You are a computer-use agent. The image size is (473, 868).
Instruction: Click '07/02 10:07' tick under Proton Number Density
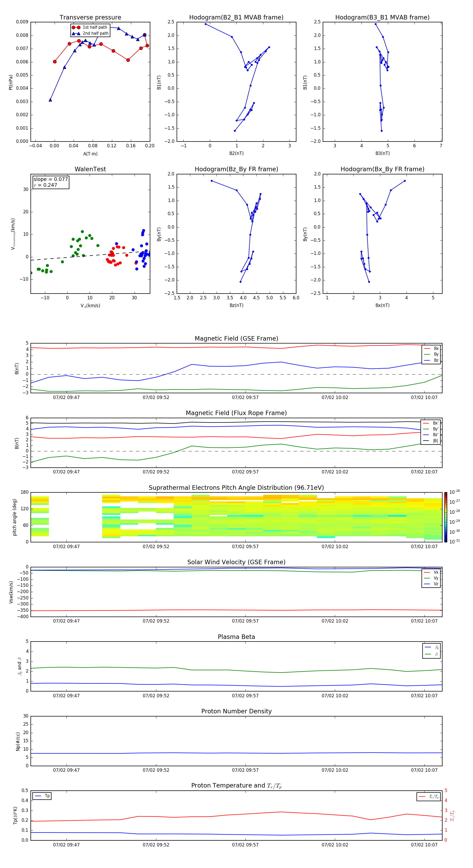tap(424, 770)
